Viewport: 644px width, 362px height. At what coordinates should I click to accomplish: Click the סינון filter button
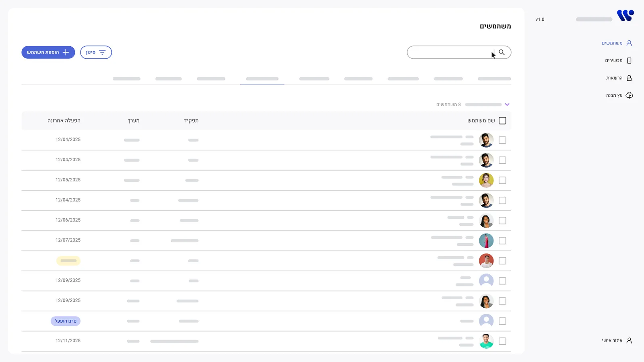pos(96,52)
